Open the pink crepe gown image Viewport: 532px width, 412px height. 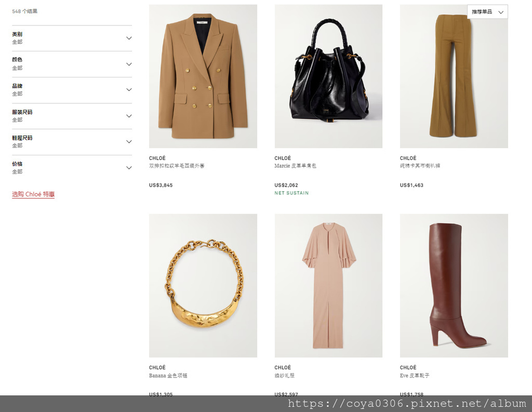coord(328,285)
